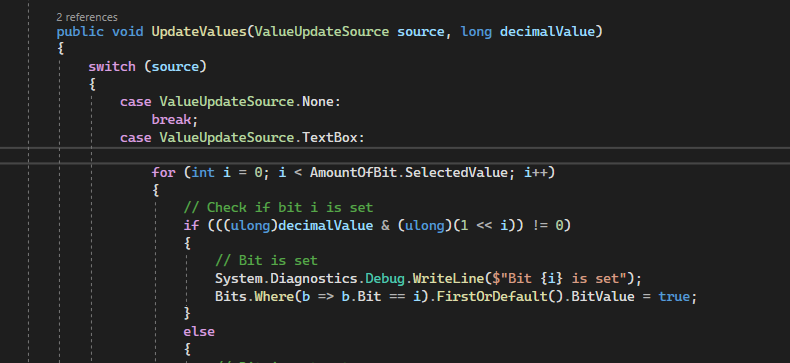Place cursor on the empty highlighted line
Image resolution: width=790 pixels, height=363 pixels.
click(395, 155)
